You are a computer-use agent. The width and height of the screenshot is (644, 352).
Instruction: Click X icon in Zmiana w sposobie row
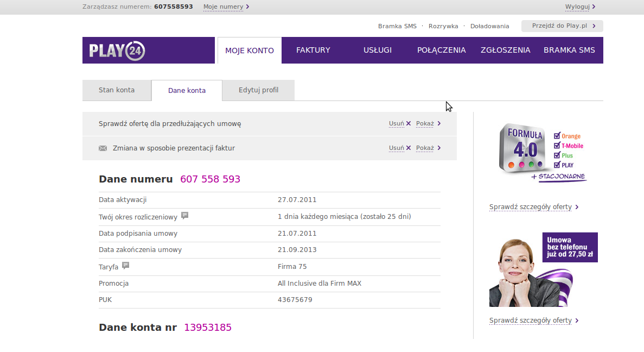[408, 148]
